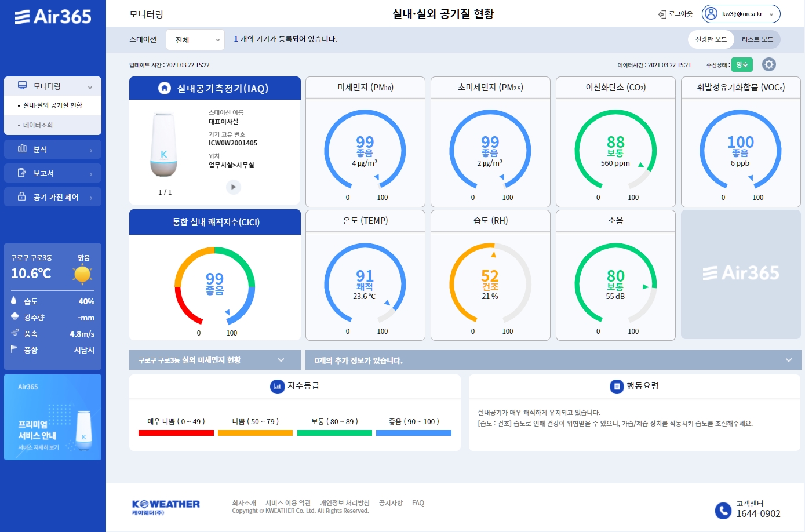The height and width of the screenshot is (532, 805).
Task: Click the home icon in IAQ header
Action: tap(165, 88)
